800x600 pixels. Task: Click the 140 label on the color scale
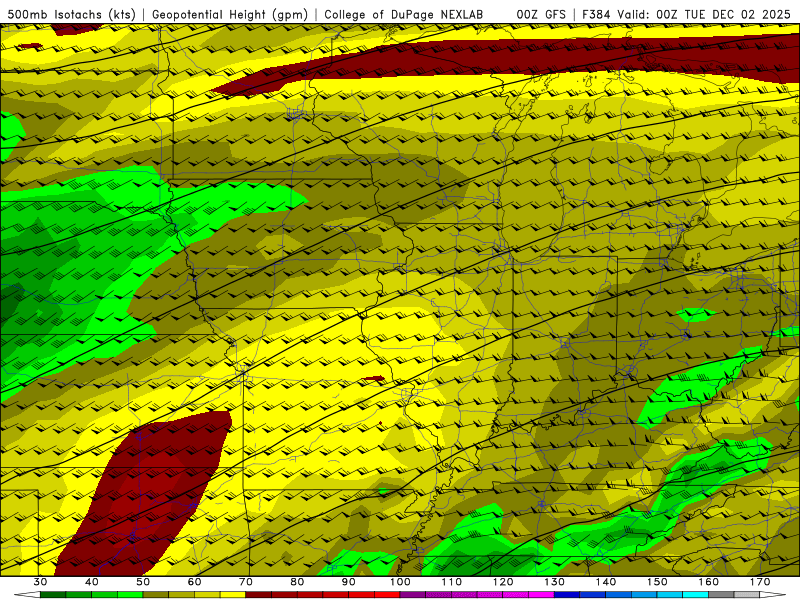(x=606, y=582)
